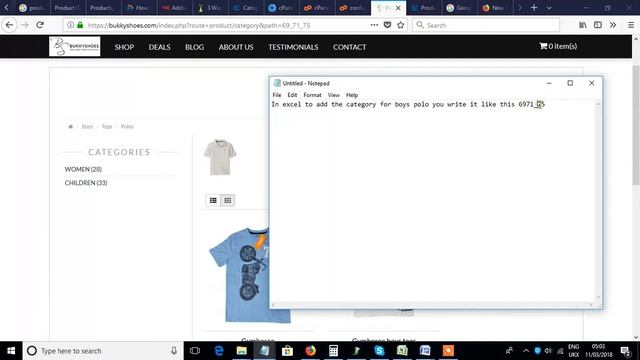The width and height of the screenshot is (640, 360).
Task: Click the home breadcrumb icon
Action: pyautogui.click(x=71, y=127)
